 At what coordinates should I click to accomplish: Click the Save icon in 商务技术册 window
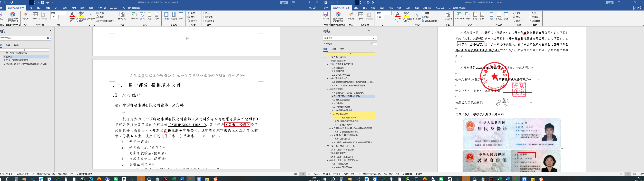pos(326,3)
